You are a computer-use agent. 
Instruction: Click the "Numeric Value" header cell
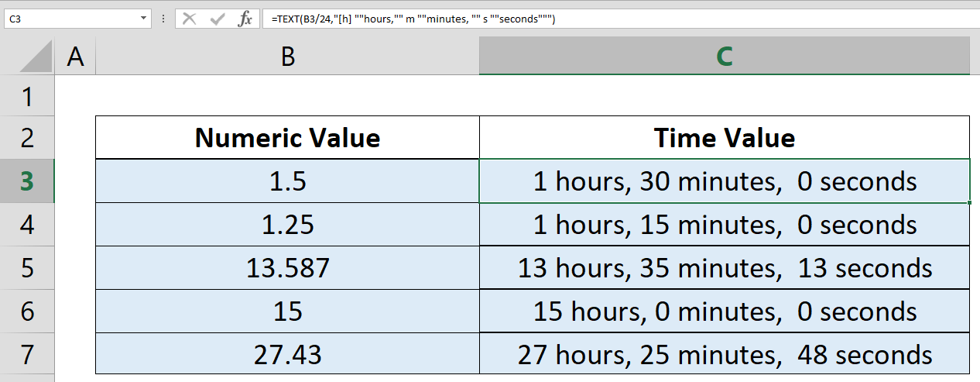tap(287, 137)
